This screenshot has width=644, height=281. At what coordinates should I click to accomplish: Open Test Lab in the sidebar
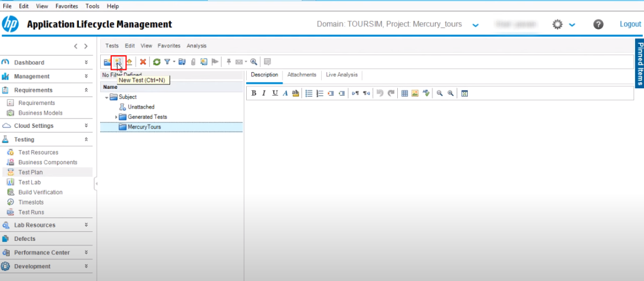(29, 182)
